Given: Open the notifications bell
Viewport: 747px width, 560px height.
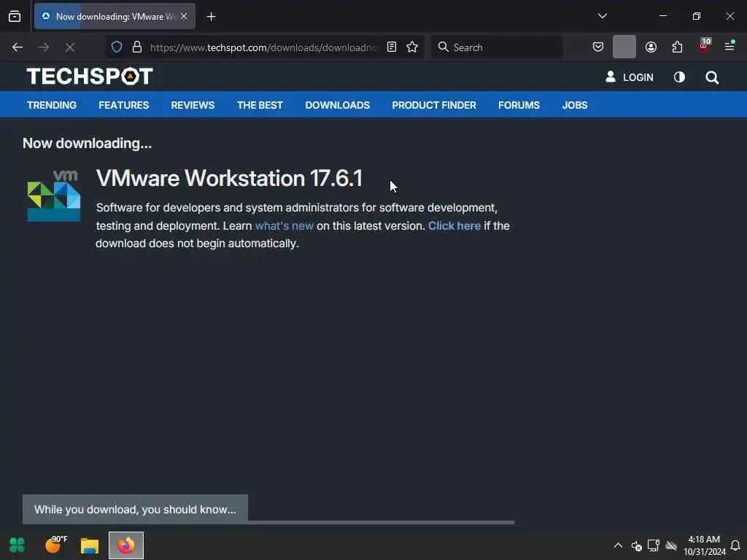Looking at the screenshot, I should (x=735, y=545).
